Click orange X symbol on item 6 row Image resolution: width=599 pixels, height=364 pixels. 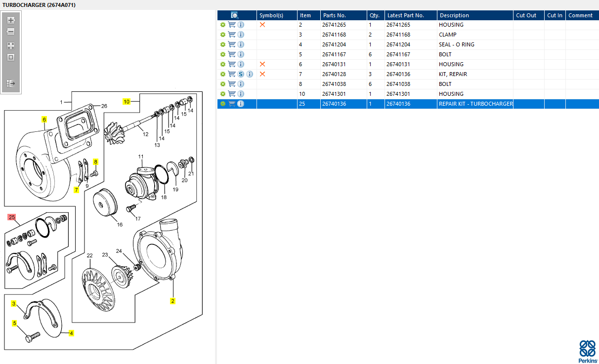pos(262,64)
